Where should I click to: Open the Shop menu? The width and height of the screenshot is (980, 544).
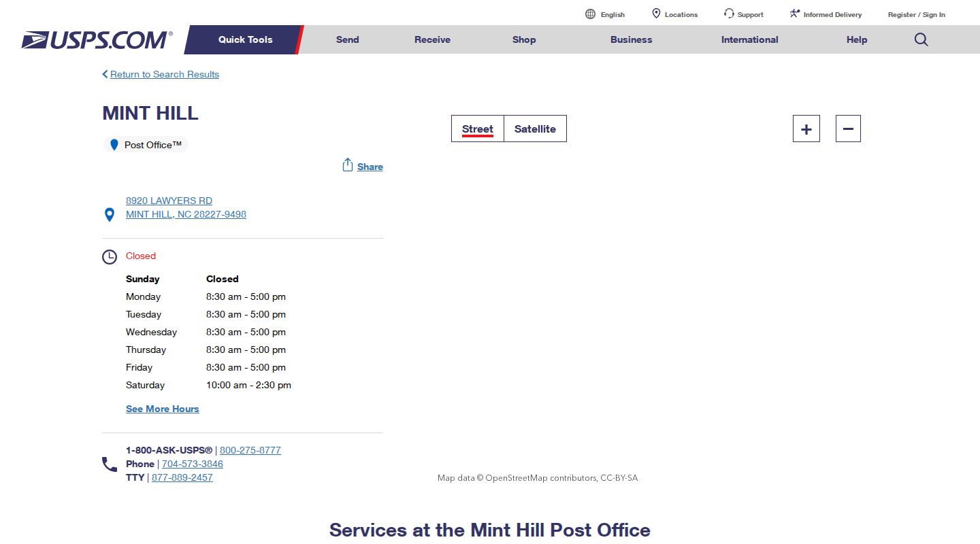524,39
